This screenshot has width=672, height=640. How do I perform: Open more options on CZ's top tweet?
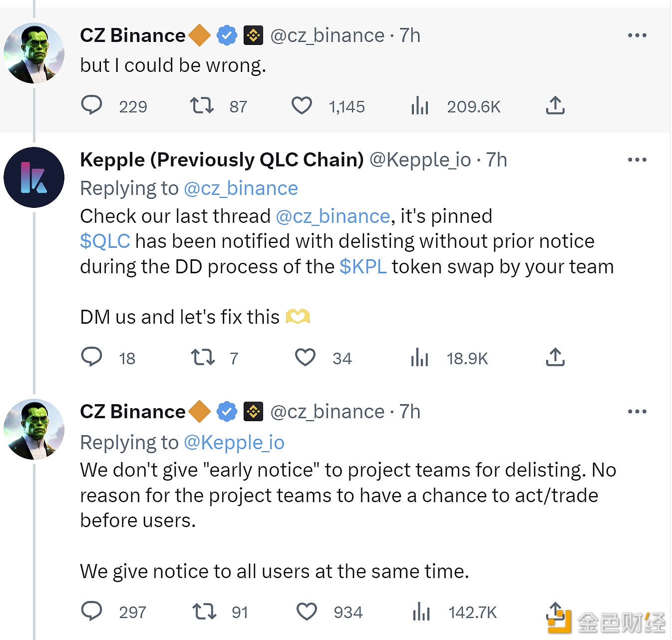(637, 35)
